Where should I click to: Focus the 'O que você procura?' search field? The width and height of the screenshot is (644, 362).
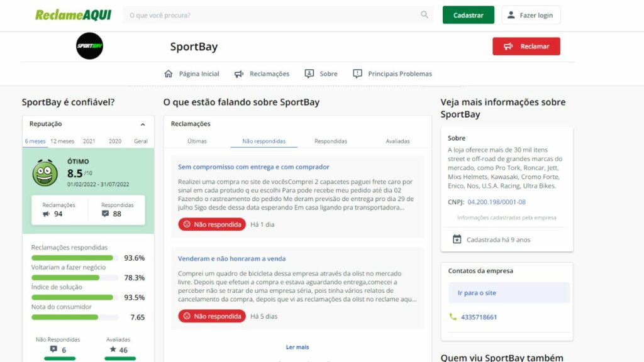(270, 15)
